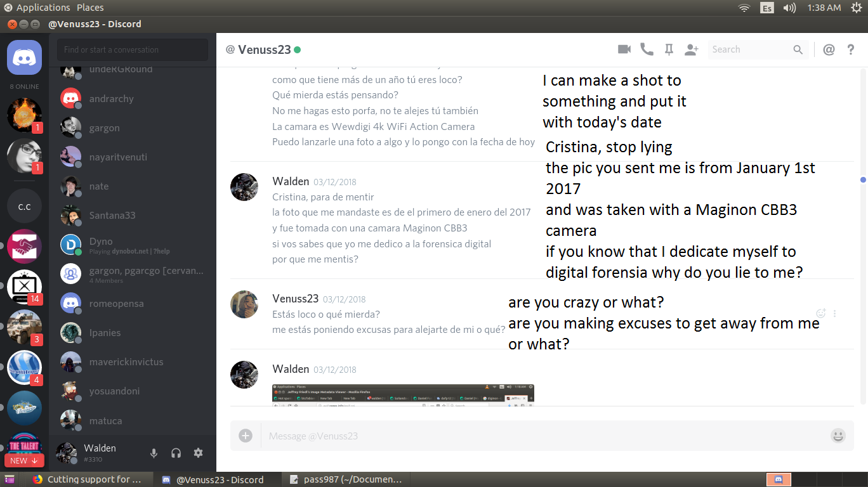Open the glasses-girl avatar server
The width and height of the screenshot is (868, 487).
coord(24,156)
